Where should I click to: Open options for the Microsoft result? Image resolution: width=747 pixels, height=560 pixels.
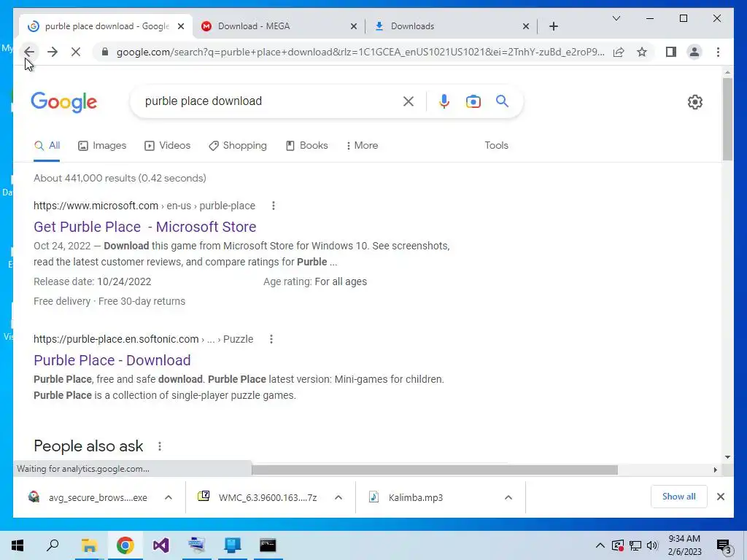[x=273, y=206]
